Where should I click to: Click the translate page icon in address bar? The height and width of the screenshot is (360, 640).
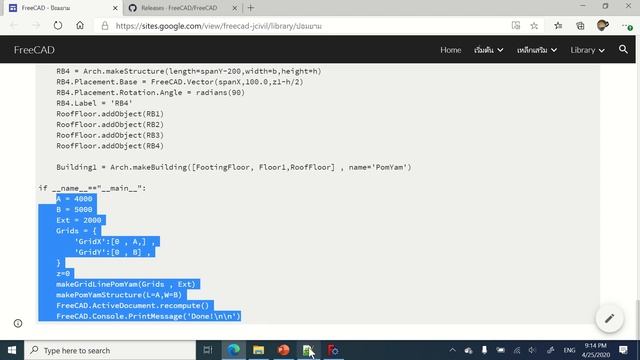516,26
